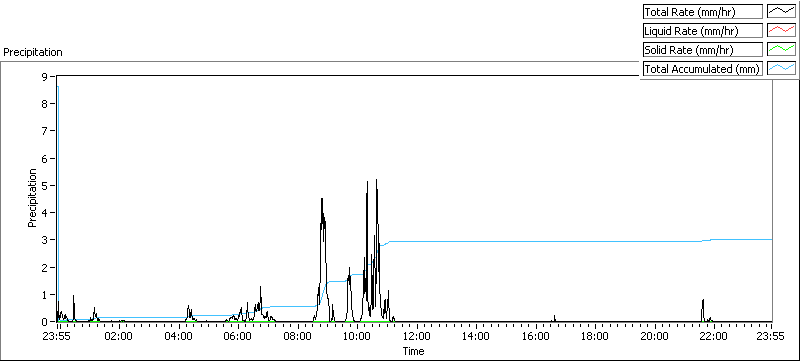The width and height of the screenshot is (800, 361).
Task: Click the 08:00 time tick label
Action: (x=297, y=336)
